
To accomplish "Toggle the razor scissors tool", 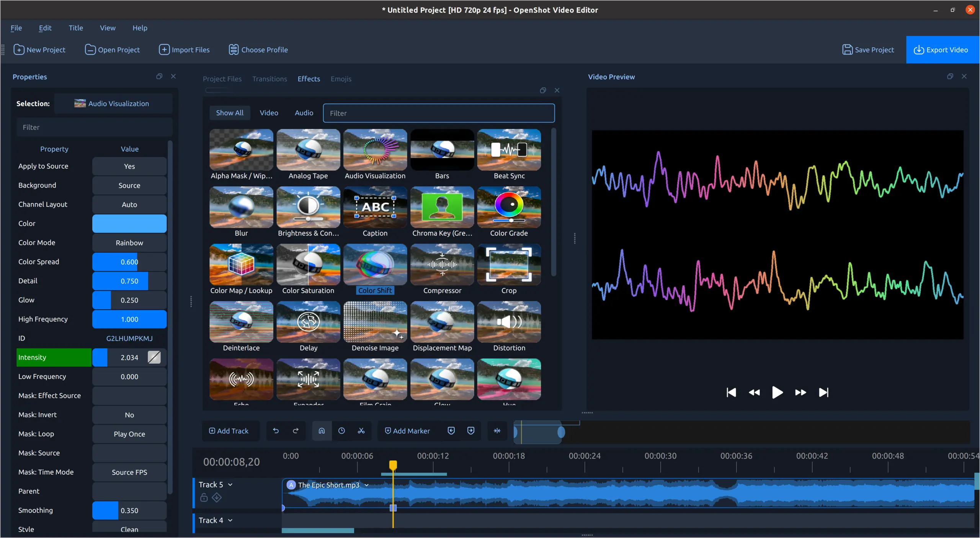I will point(361,431).
